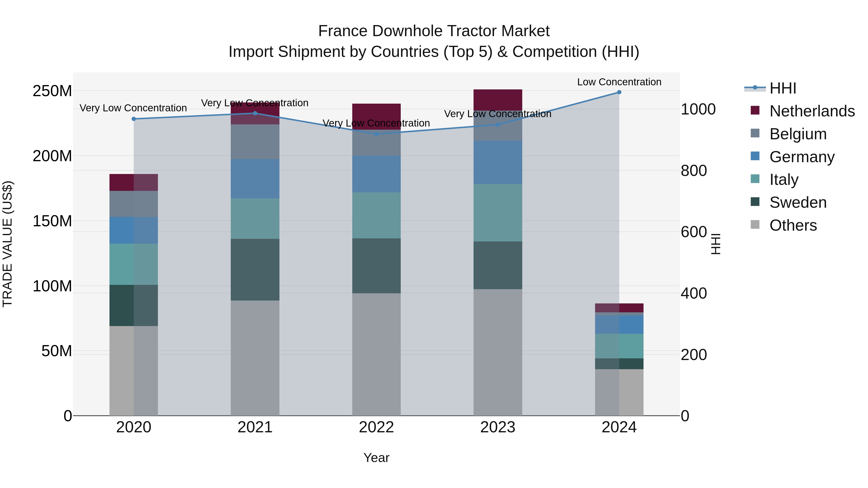Click the 2021 Others bar segment
The width and height of the screenshot is (868, 488).
(x=255, y=358)
